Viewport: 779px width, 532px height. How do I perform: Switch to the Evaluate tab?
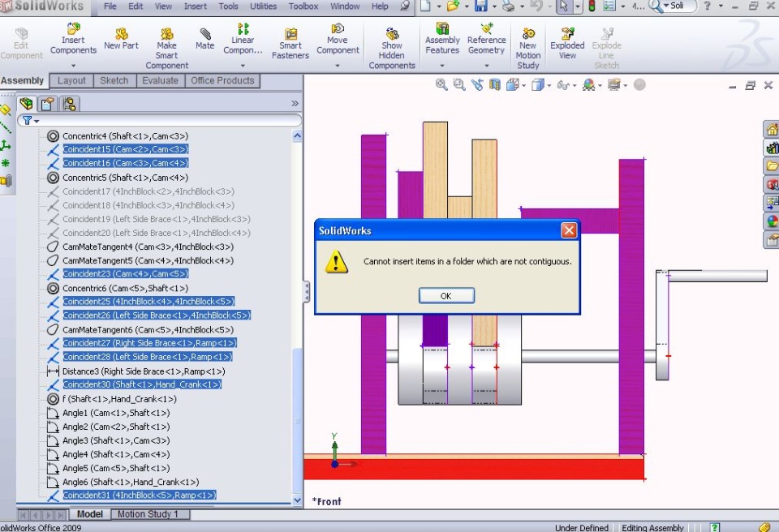160,80
